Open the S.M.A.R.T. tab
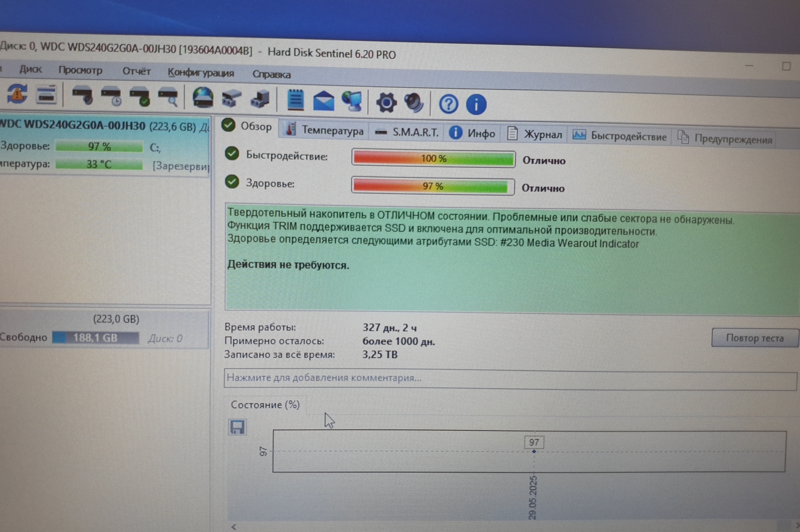 [x=407, y=132]
